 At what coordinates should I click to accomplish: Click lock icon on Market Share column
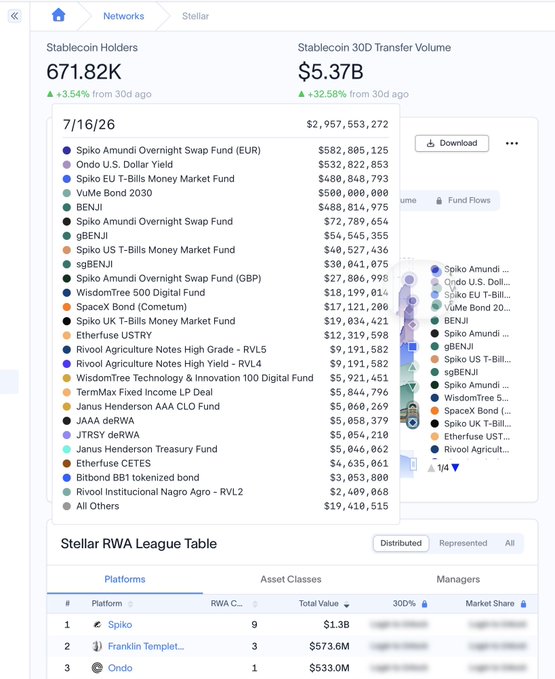[523, 604]
